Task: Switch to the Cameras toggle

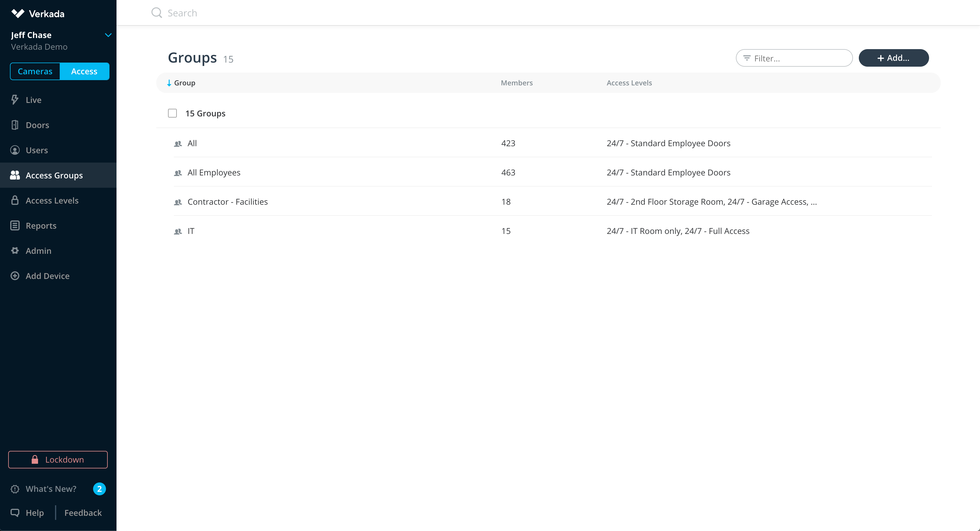Action: [x=35, y=71]
